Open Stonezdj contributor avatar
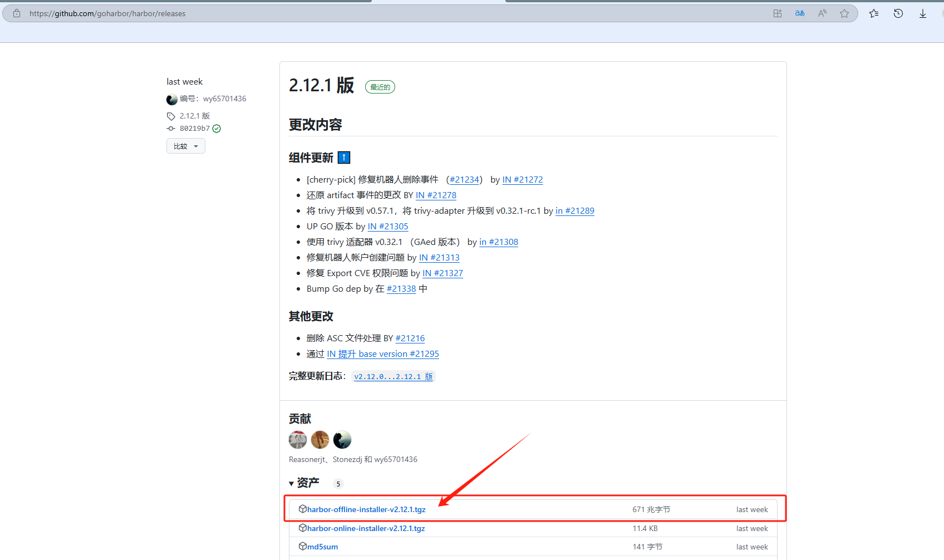Image resolution: width=944 pixels, height=560 pixels. pos(320,440)
